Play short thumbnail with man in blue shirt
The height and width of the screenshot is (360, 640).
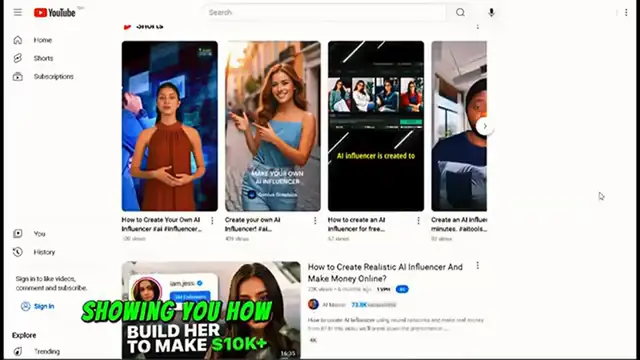(459, 126)
